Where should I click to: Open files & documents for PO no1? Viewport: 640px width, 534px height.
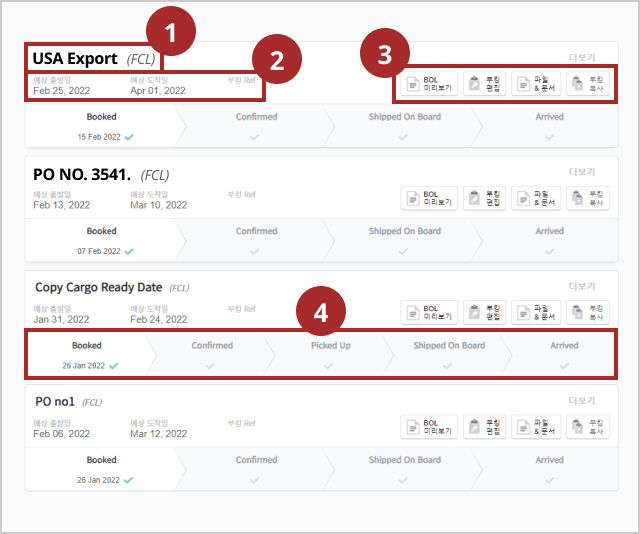[x=536, y=427]
